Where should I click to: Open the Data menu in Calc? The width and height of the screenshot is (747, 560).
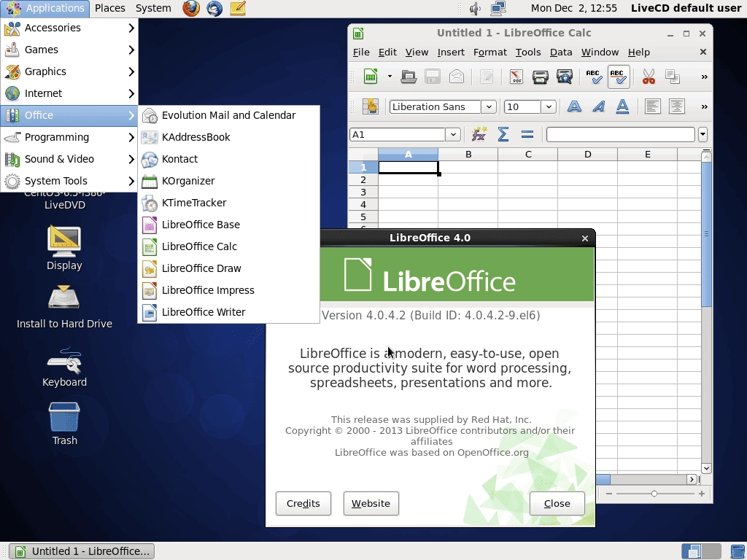[561, 52]
